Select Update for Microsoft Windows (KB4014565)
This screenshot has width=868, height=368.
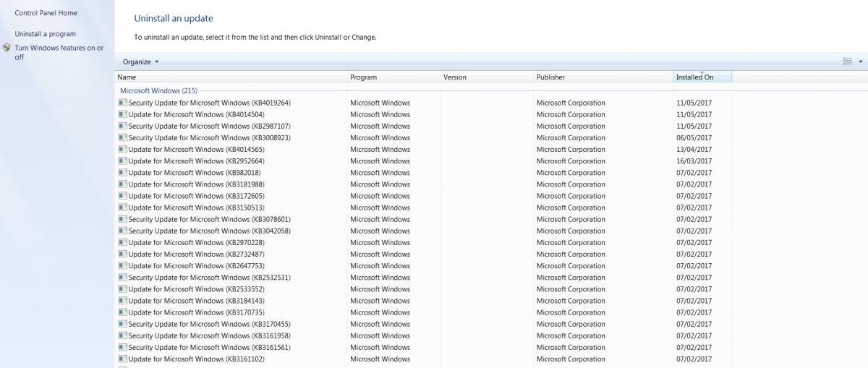[196, 149]
